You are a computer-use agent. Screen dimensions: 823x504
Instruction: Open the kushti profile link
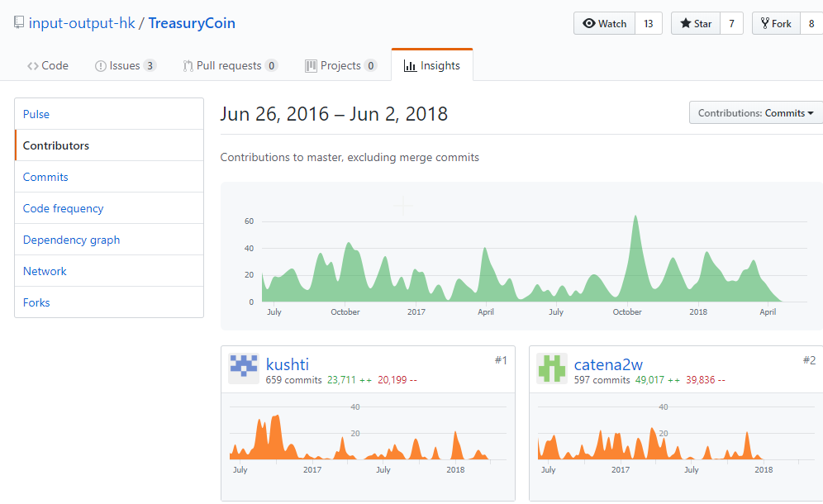click(287, 364)
